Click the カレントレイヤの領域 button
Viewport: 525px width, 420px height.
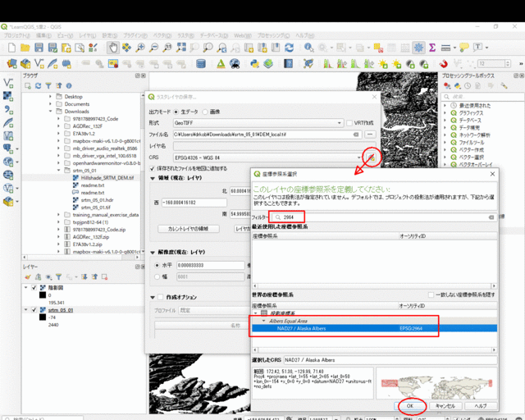point(188,229)
